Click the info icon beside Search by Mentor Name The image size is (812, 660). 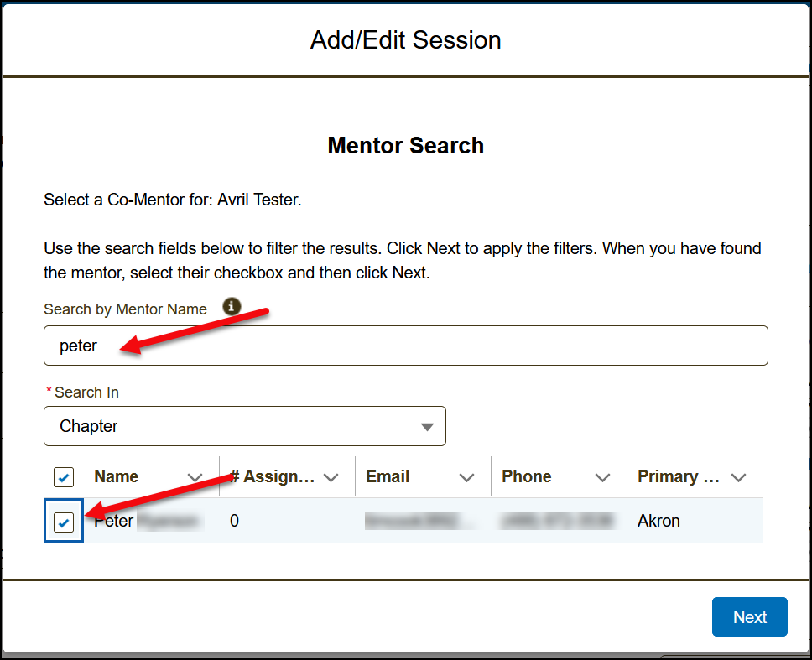click(x=232, y=306)
